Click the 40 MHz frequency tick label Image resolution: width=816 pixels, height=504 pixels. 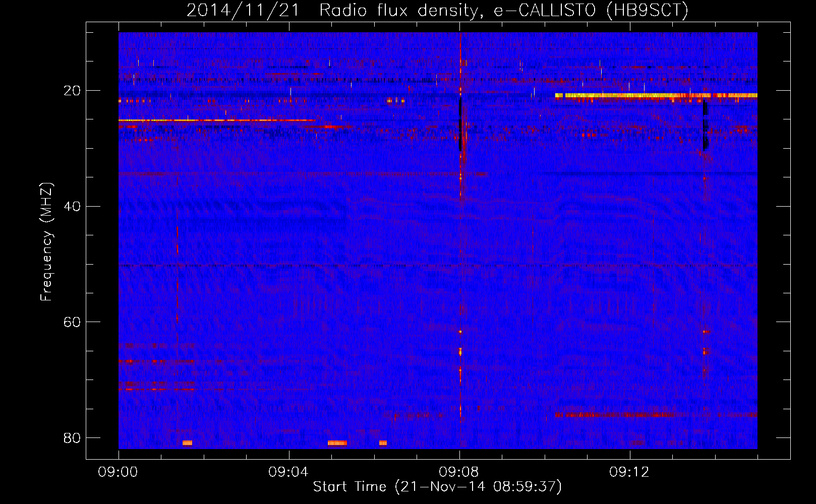72,206
